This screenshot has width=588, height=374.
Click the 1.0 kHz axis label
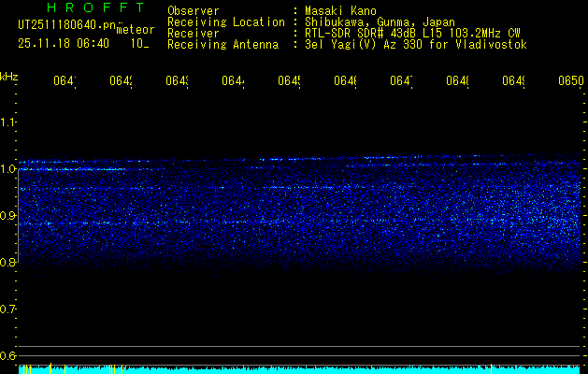point(7,169)
